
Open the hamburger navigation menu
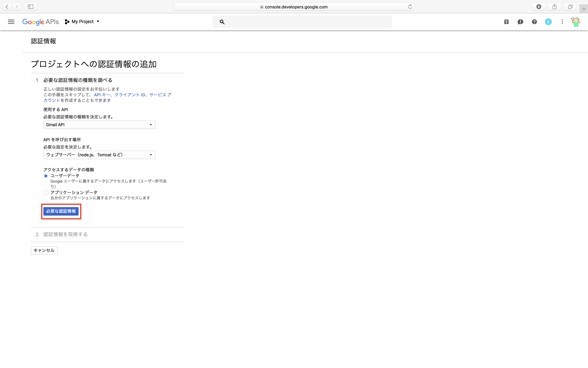pyautogui.click(x=11, y=22)
